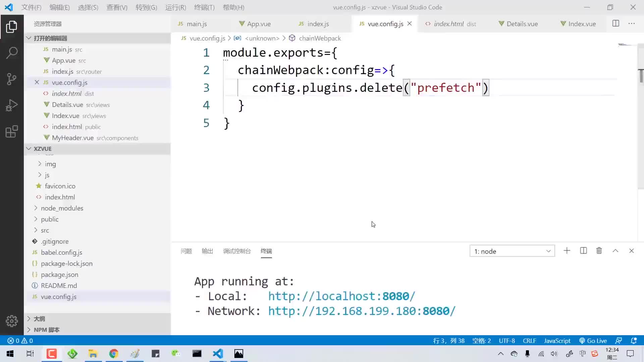Collapse the 打开的编辑器 section

click(x=97, y=38)
